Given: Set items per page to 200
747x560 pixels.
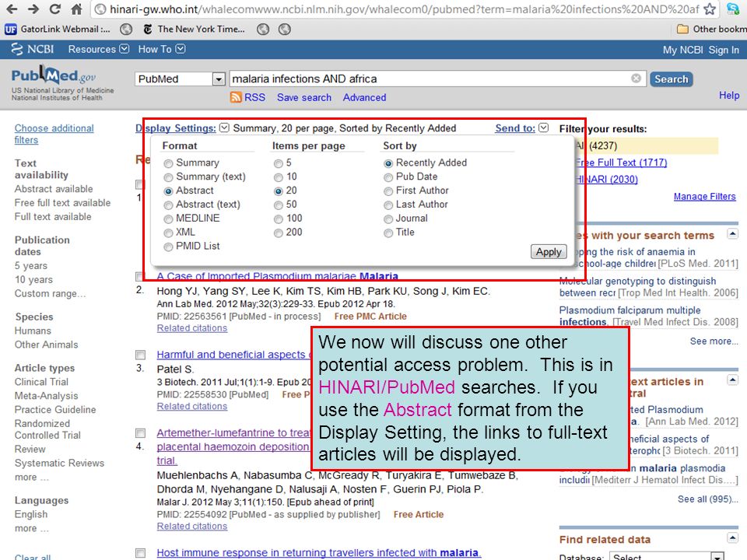Looking at the screenshot, I should click(279, 233).
